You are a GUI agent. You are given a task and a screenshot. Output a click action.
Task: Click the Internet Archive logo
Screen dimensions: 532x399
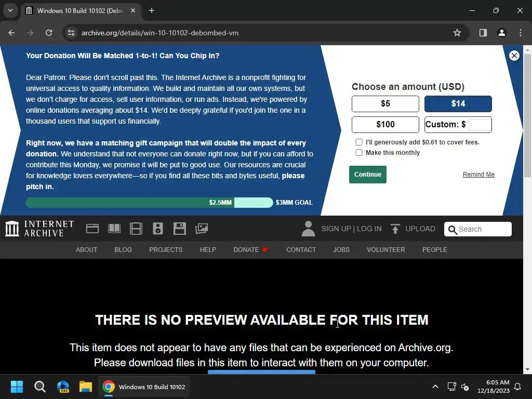(39, 229)
